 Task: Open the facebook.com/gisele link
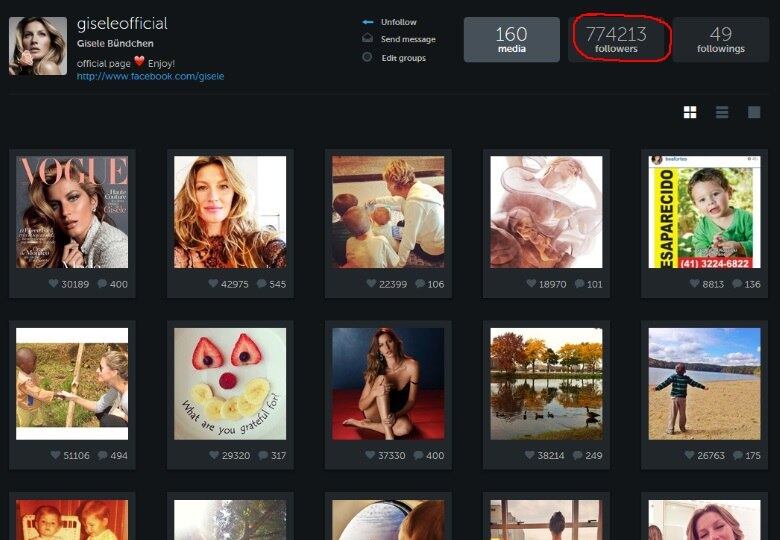click(150, 76)
